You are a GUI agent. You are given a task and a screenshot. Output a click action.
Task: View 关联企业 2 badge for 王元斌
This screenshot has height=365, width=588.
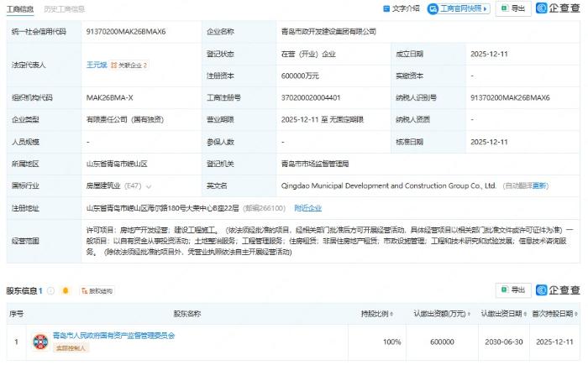tap(131, 65)
